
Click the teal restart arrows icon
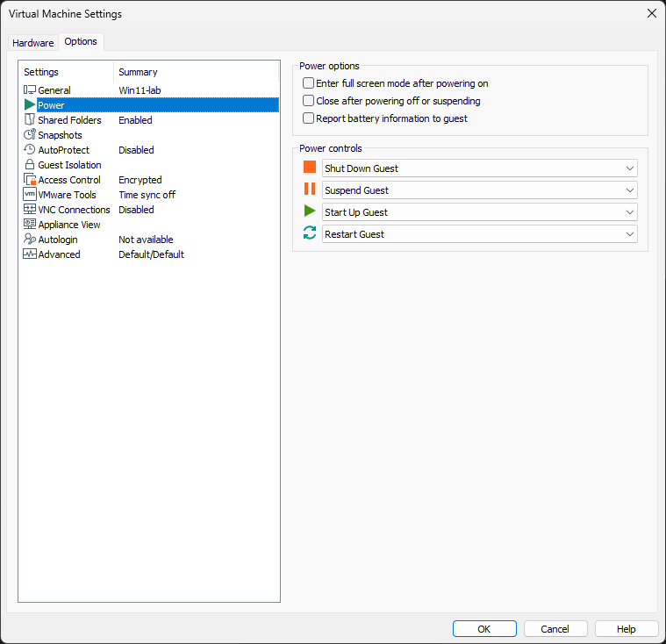[310, 233]
